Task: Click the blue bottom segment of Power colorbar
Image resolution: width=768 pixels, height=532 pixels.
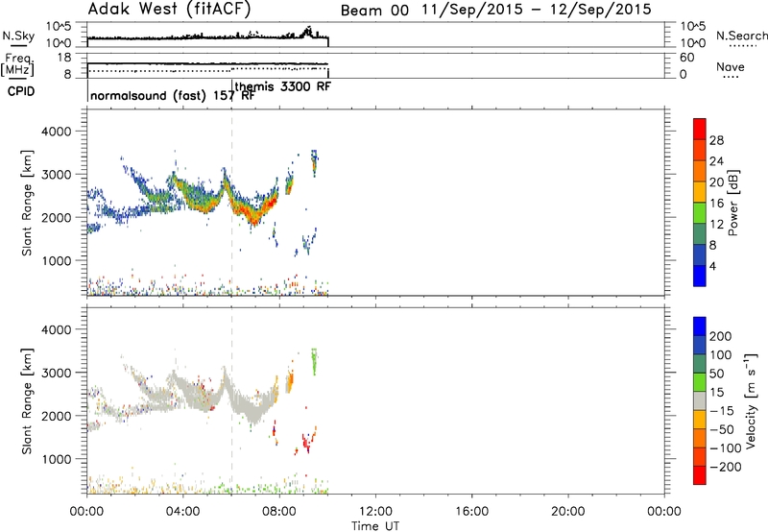Action: (x=700, y=276)
